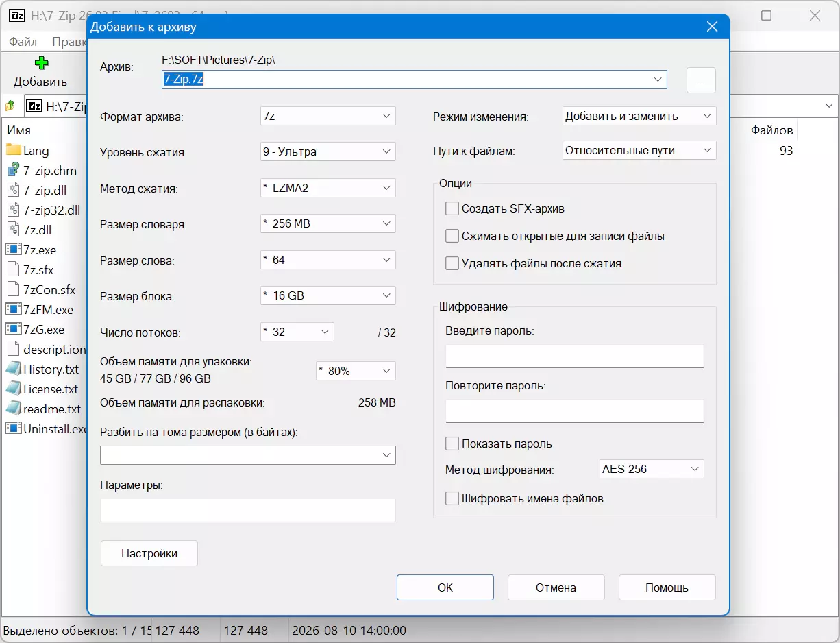The width and height of the screenshot is (840, 643).
Task: Enable Создать SFX-архив checkbox
Action: click(452, 208)
